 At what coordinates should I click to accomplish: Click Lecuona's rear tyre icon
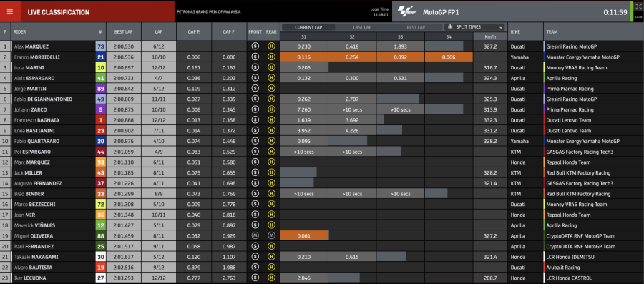tap(271, 278)
